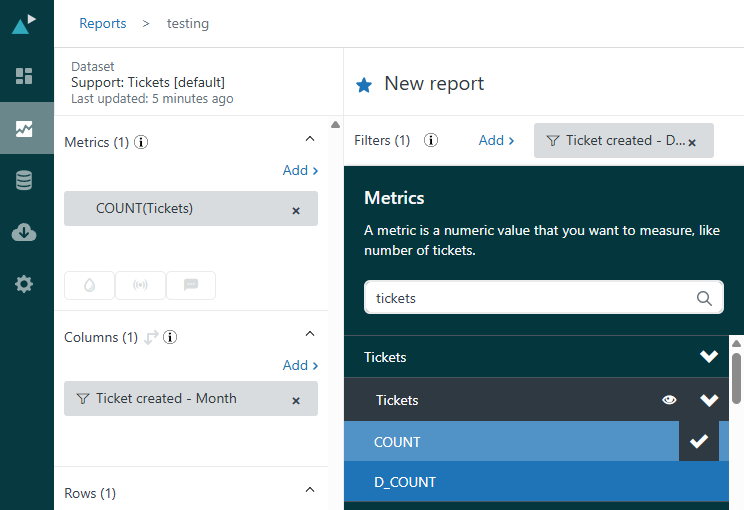
Task: Select the reports chart icon in sidebar
Action: [x=24, y=128]
